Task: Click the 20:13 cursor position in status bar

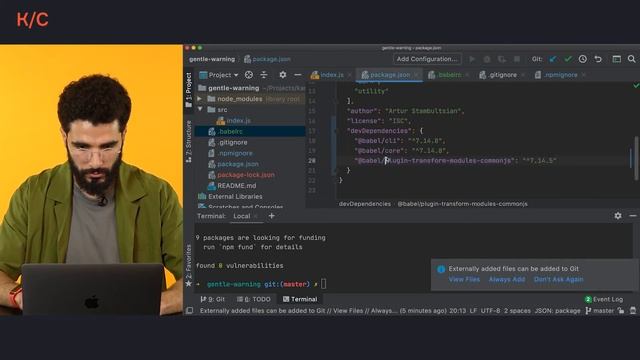Action: pos(458,311)
